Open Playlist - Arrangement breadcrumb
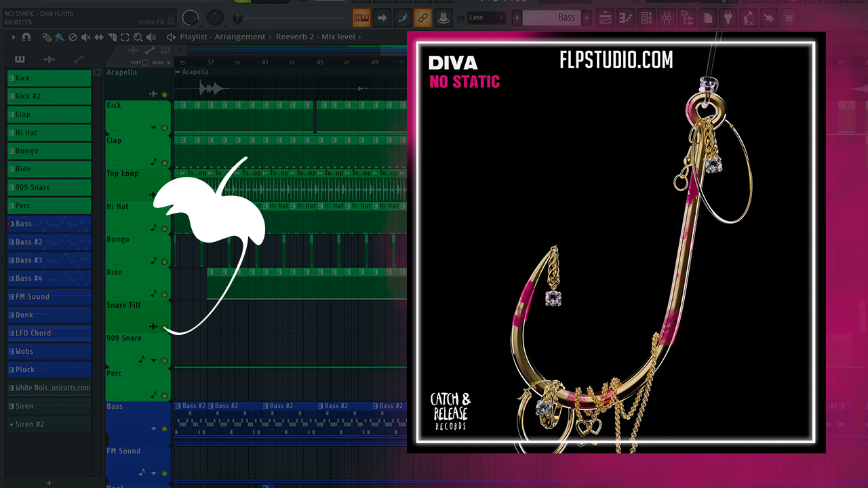Screen dimensions: 868x488 click(222, 37)
